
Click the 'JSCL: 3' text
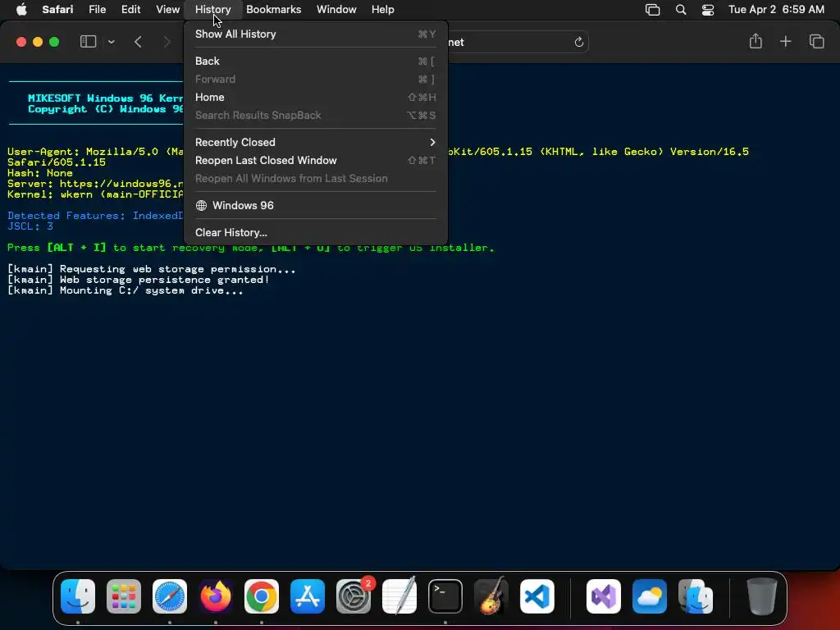30,226
